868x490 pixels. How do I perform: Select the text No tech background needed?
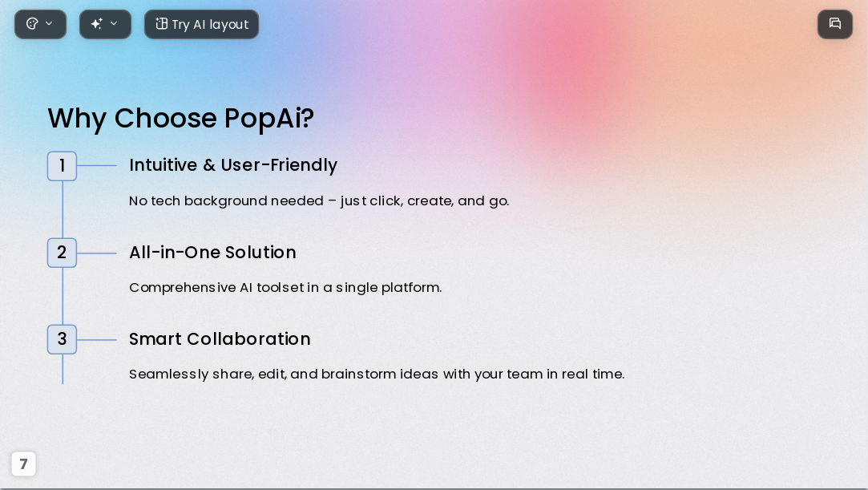tap(226, 200)
